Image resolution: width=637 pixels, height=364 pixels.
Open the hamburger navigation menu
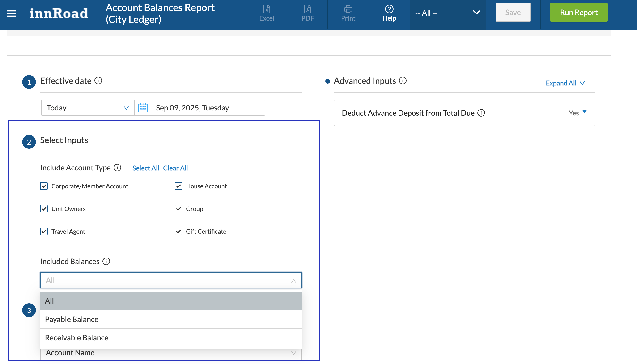(x=11, y=13)
